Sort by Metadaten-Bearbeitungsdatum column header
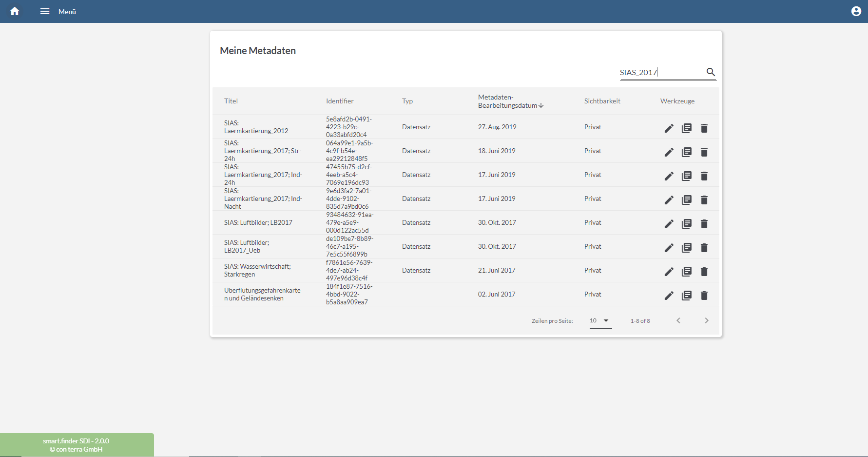The height and width of the screenshot is (457, 868). pyautogui.click(x=510, y=101)
